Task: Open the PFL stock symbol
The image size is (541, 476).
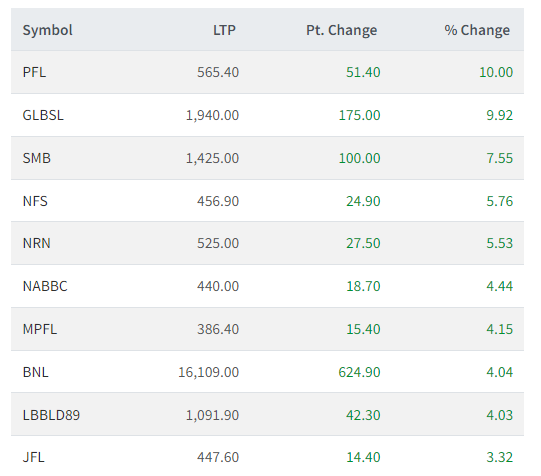Action: coord(34,72)
